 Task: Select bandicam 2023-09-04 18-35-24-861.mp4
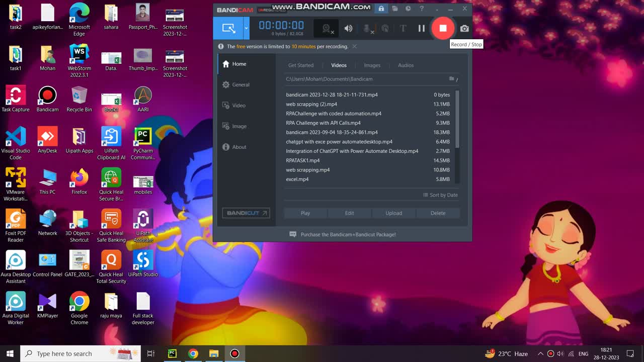click(x=369, y=132)
